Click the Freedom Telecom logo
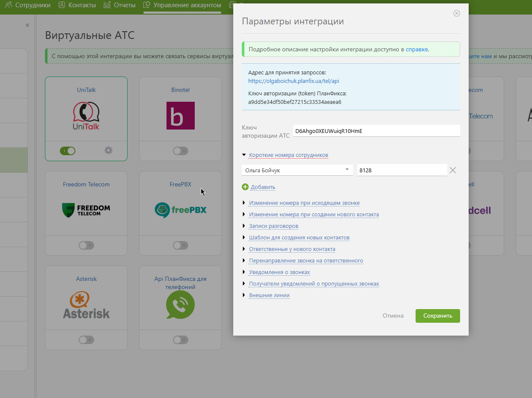This screenshot has width=532, height=398. click(86, 210)
